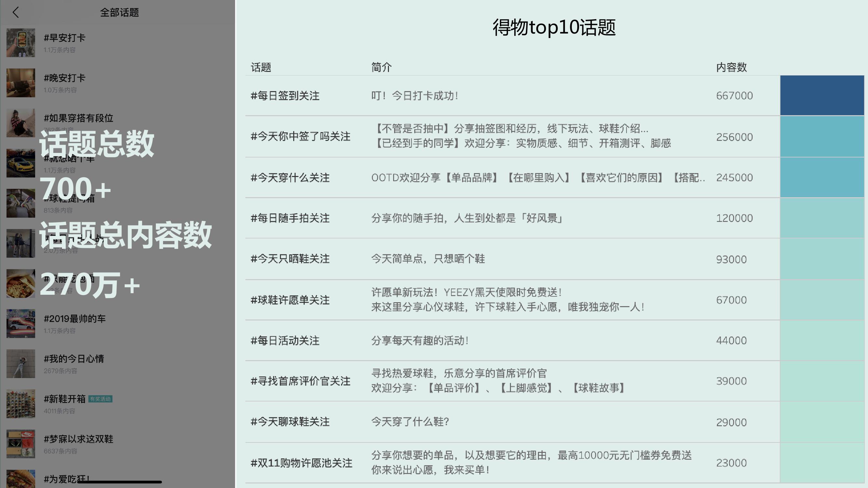Click color swatch beside 256000
The image size is (868, 488).
(x=822, y=137)
